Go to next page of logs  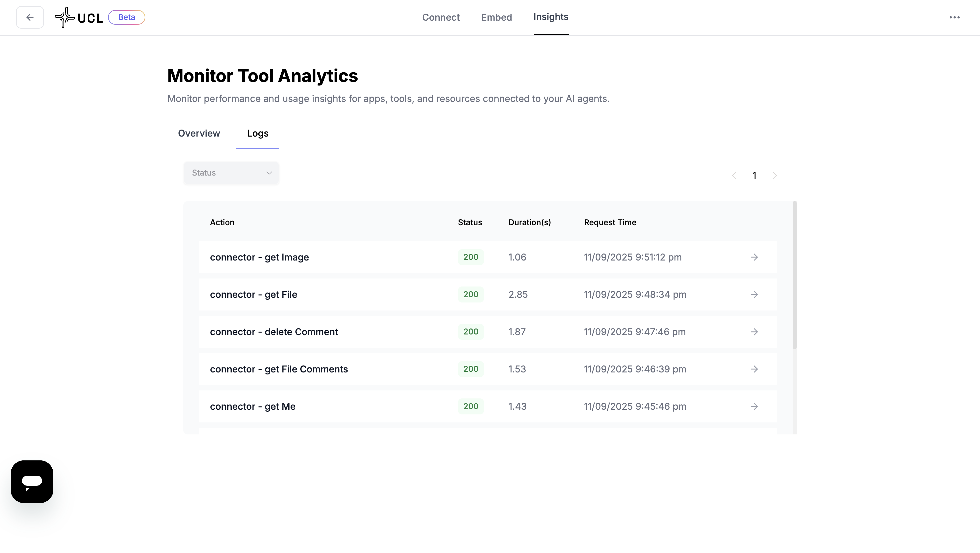775,176
